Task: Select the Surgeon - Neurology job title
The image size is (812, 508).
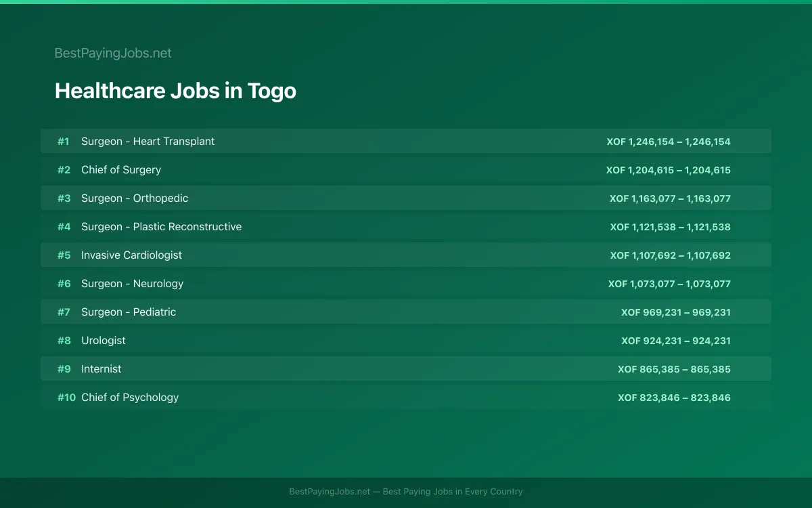Action: tap(132, 283)
